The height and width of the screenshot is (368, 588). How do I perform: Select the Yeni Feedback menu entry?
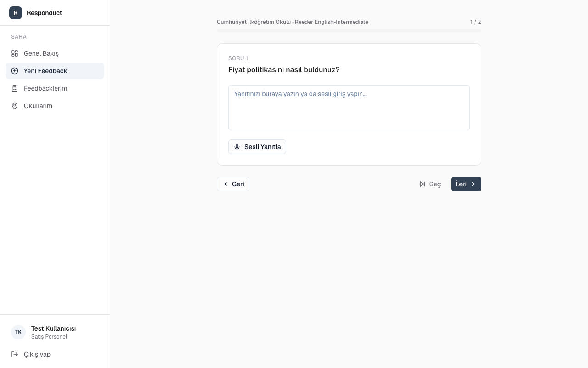55,71
